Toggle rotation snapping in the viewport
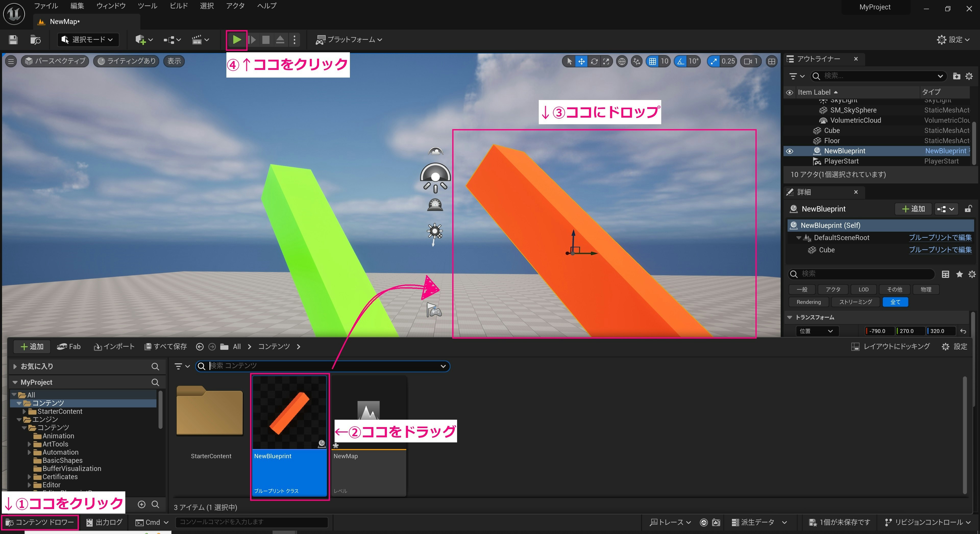The height and width of the screenshot is (534, 980). tap(681, 61)
